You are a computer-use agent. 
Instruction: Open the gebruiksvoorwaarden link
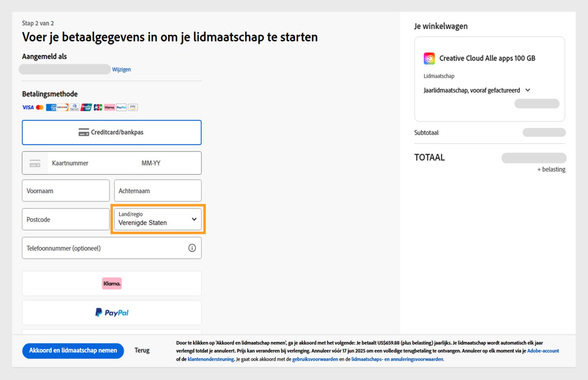click(x=315, y=359)
